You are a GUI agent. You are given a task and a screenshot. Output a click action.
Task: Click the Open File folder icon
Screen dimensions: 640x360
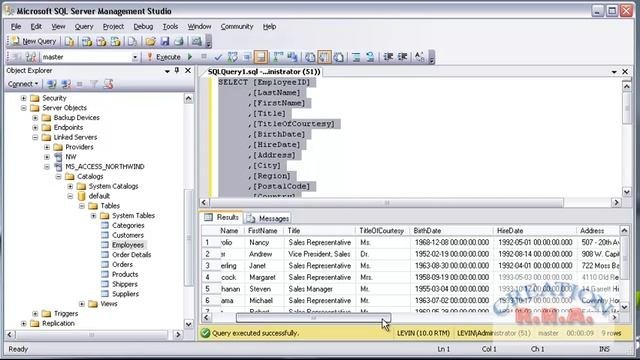pyautogui.click(x=150, y=41)
